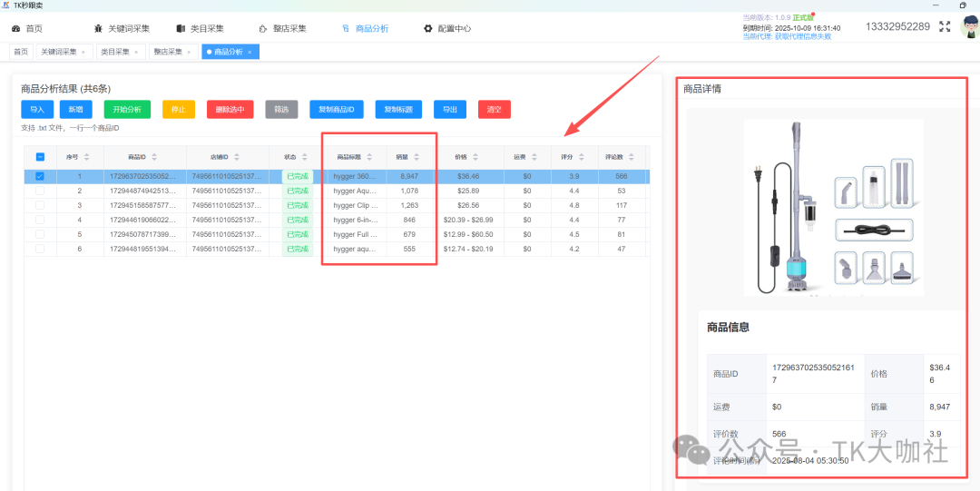Switch to the 首页 page tab

coord(21,53)
